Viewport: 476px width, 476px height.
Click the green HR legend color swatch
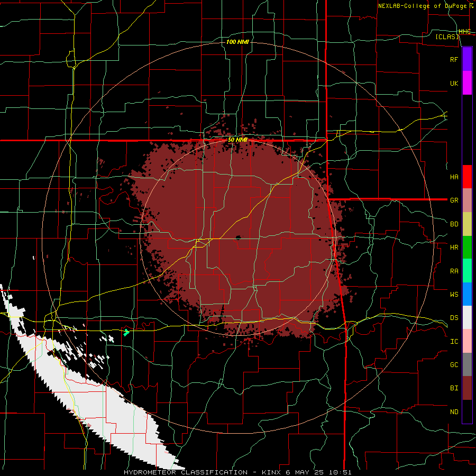467,248
